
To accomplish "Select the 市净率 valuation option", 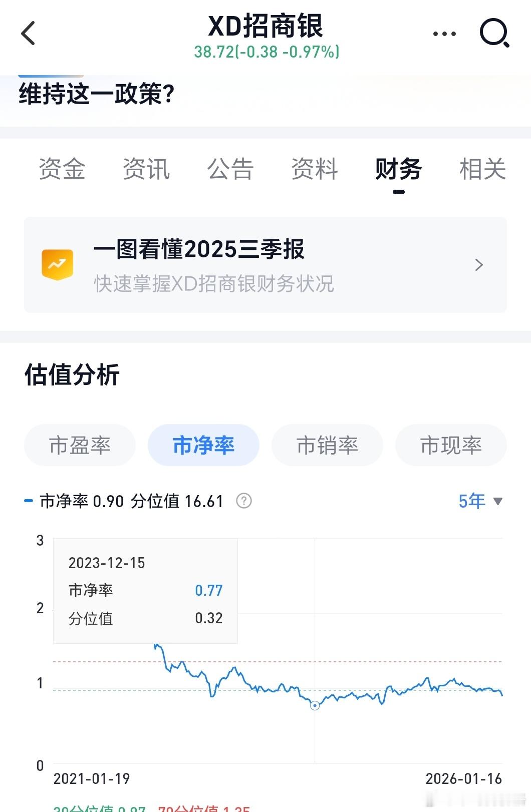I will [203, 445].
